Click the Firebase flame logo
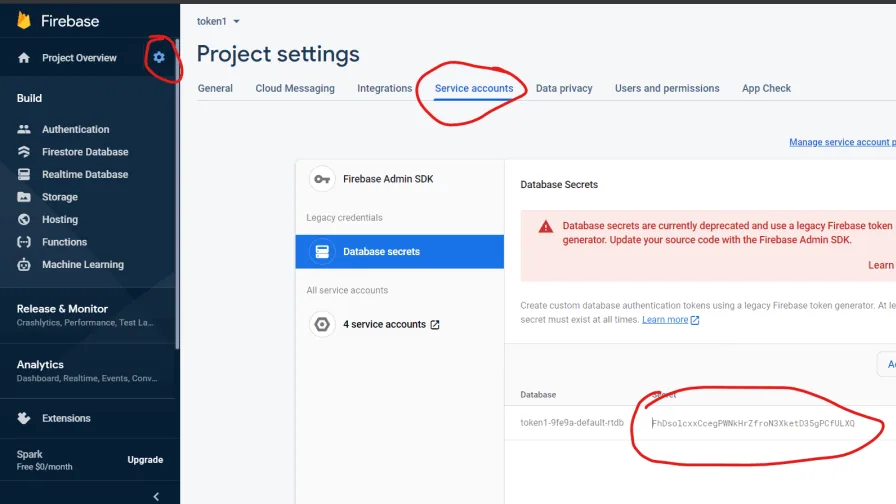The width and height of the screenshot is (896, 504). tap(23, 21)
